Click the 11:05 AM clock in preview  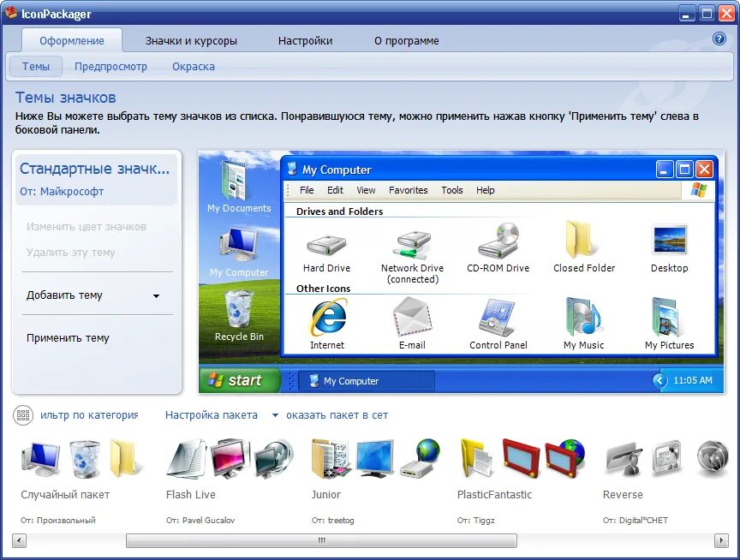[693, 380]
